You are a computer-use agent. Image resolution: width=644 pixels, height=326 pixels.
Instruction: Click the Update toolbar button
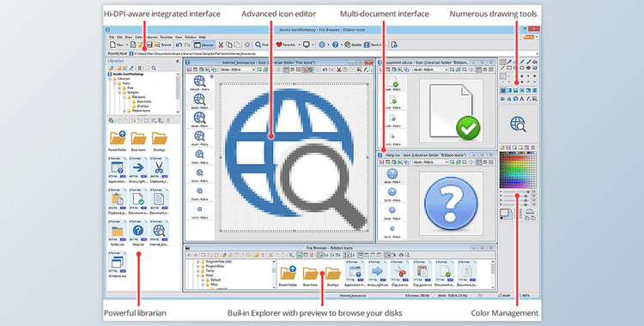353,45
